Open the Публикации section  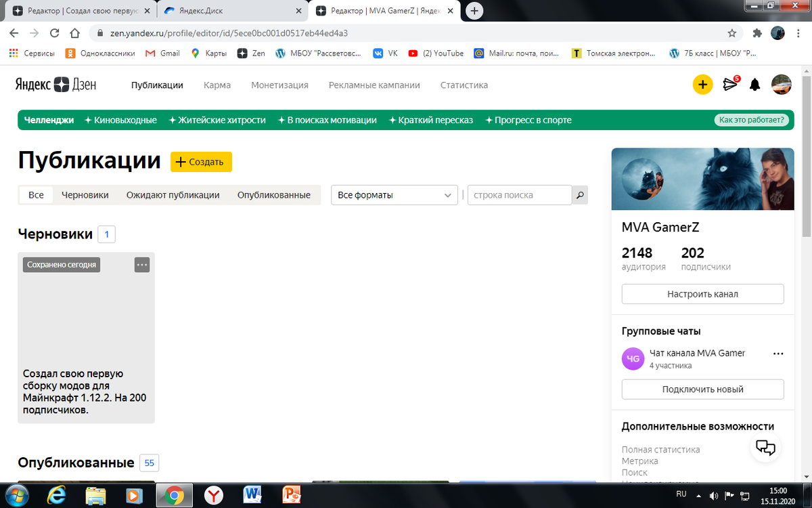[157, 85]
